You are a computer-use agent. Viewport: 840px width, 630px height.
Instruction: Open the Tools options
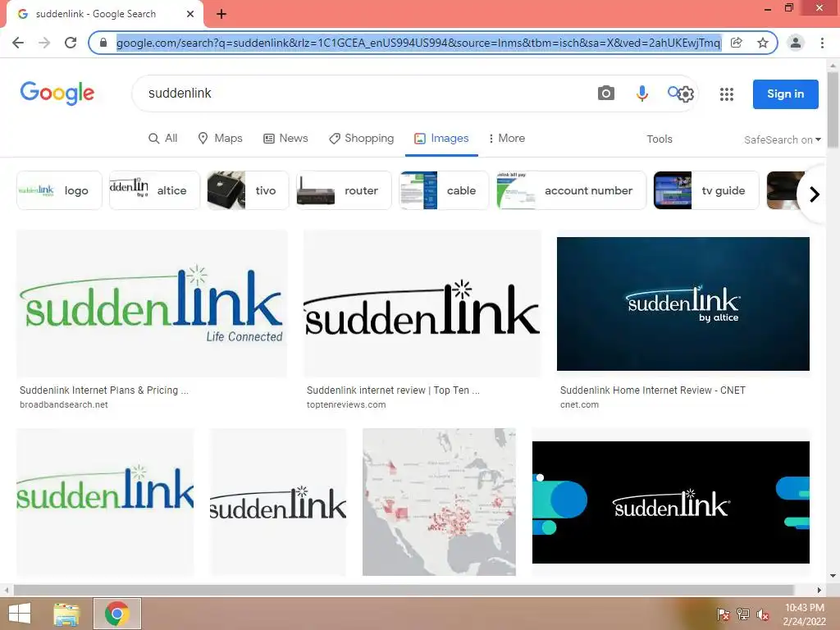pyautogui.click(x=659, y=139)
